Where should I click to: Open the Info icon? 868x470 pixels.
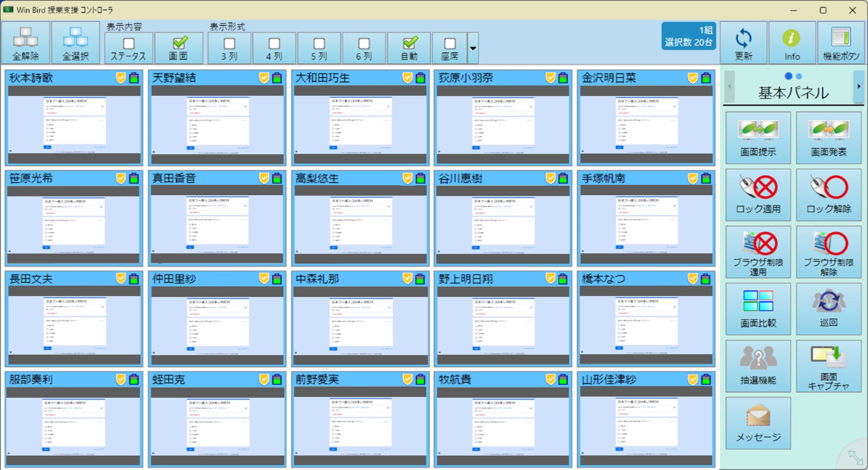(x=792, y=43)
